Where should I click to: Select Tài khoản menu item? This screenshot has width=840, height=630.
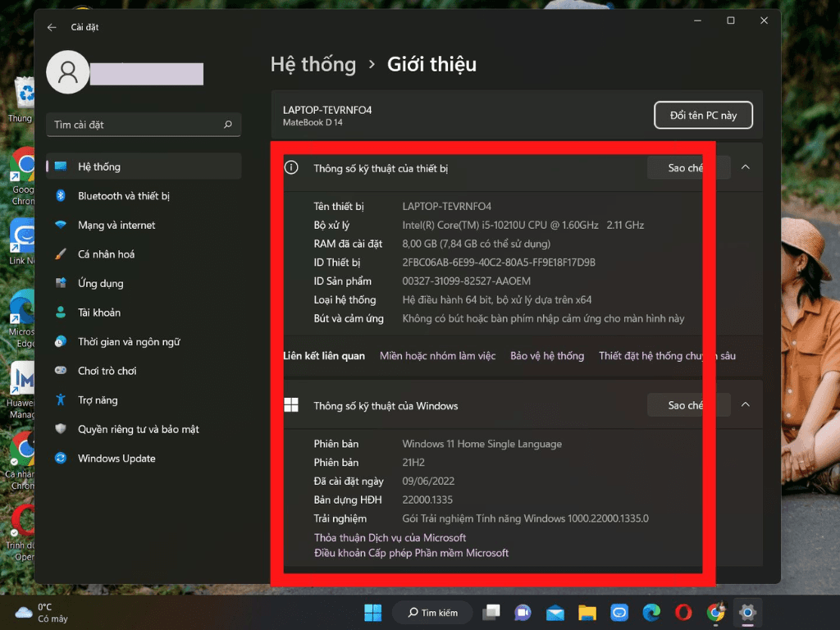tap(99, 313)
